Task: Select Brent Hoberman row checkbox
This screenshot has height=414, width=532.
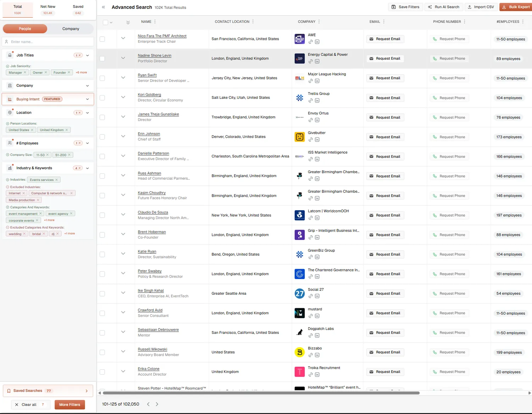Action: (x=102, y=235)
